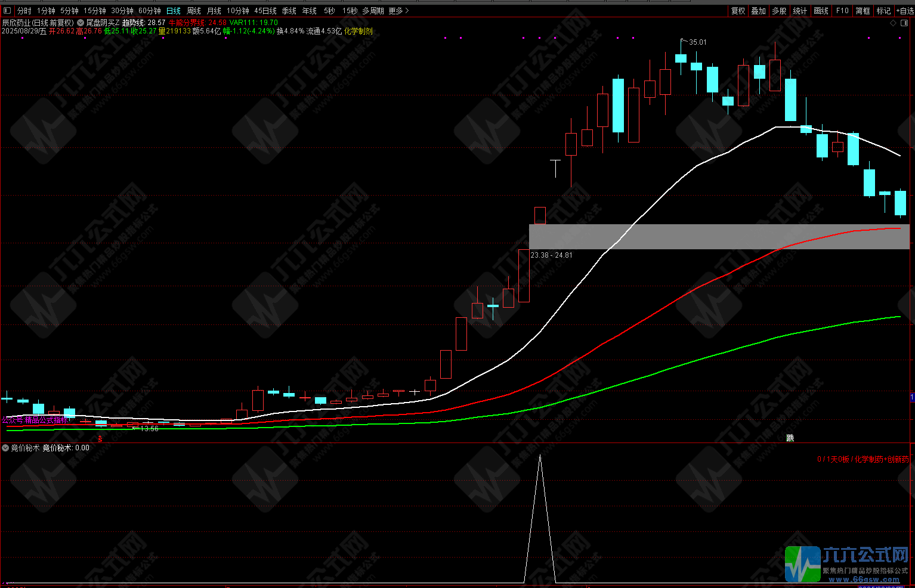Open the 更多 periods expander
This screenshot has height=588, width=915.
click(398, 11)
